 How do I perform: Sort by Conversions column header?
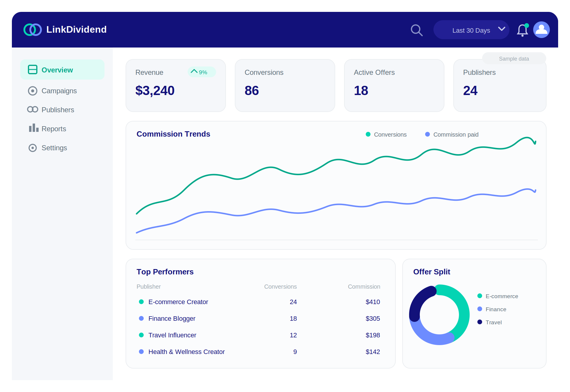tap(280, 287)
